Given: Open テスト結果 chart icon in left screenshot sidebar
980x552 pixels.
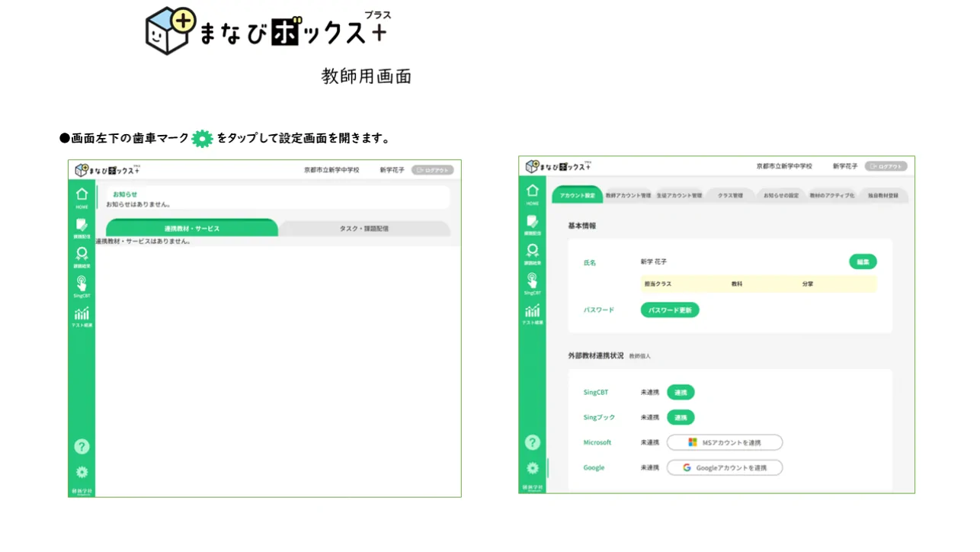Looking at the screenshot, I should (82, 316).
